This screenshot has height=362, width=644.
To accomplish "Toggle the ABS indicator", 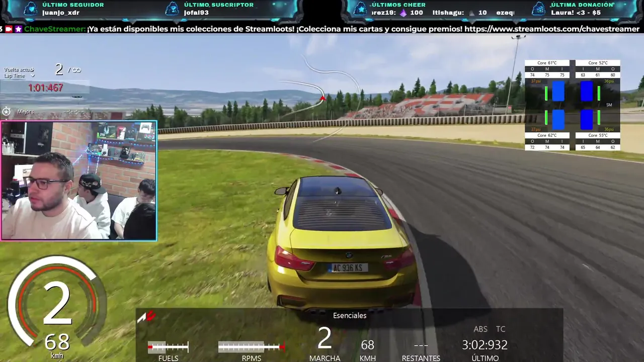I will click(480, 329).
